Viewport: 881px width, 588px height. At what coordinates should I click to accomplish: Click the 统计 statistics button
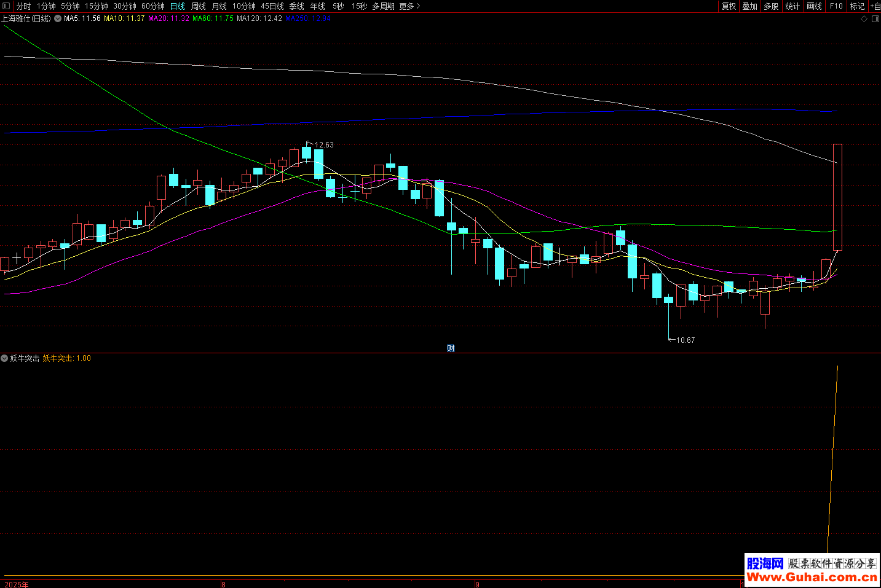point(792,6)
